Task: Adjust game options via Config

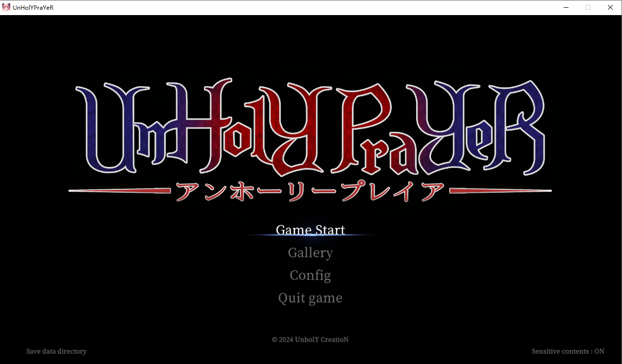Action: 310,275
